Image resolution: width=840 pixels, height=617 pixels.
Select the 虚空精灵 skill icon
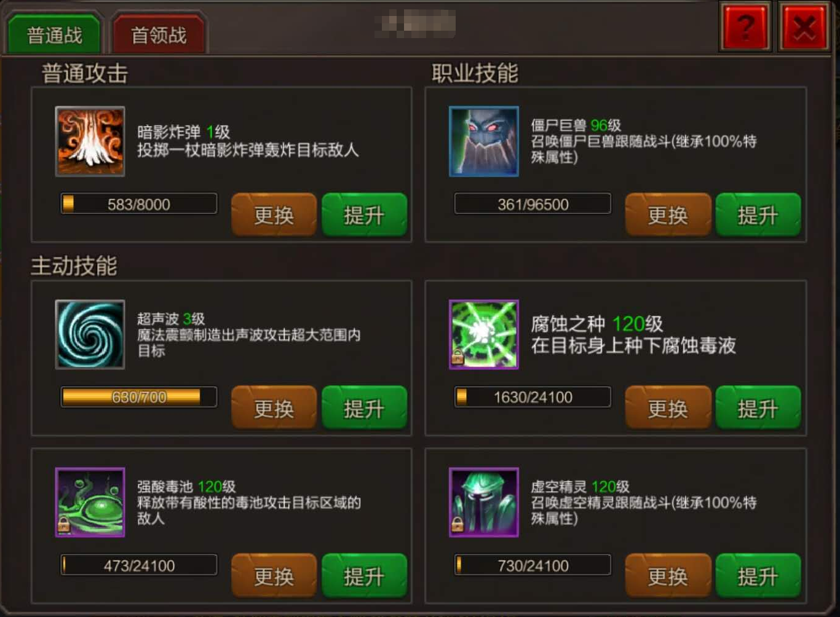pyautogui.click(x=484, y=502)
